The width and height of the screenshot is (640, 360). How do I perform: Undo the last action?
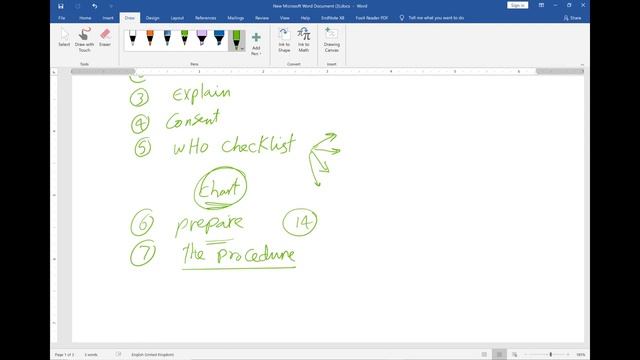(x=94, y=6)
